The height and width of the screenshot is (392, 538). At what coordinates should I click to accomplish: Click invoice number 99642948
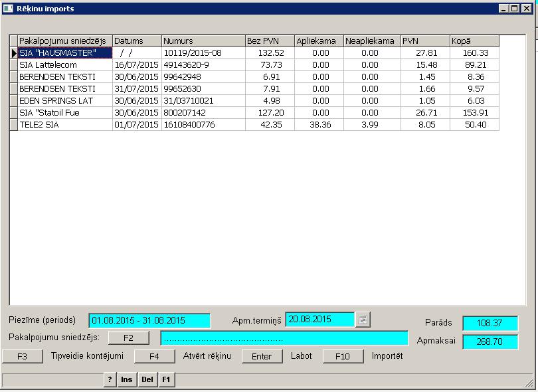tap(203, 77)
